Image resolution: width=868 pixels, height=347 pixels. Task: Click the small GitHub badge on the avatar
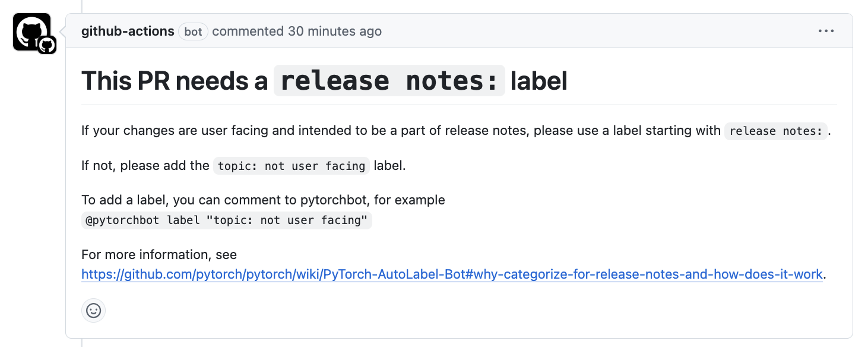point(47,45)
